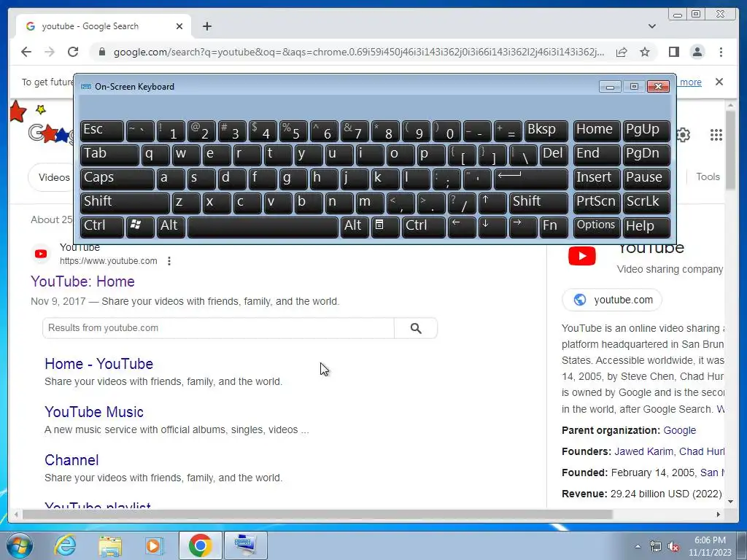Toggle the right Shift key on keyboard
The height and width of the screenshot is (560, 747).
tap(539, 203)
